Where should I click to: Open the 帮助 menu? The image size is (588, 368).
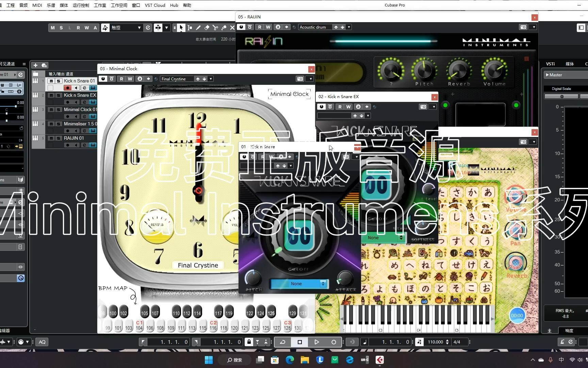(187, 5)
